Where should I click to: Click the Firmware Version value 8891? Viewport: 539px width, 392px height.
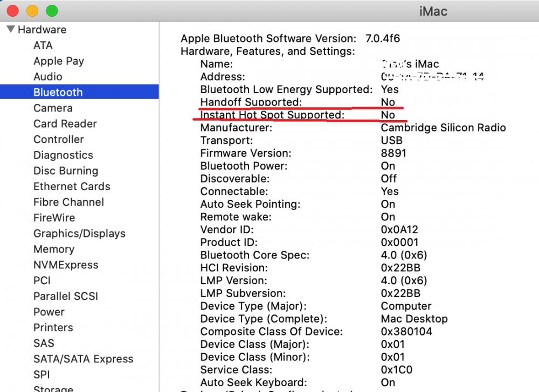[x=393, y=153]
